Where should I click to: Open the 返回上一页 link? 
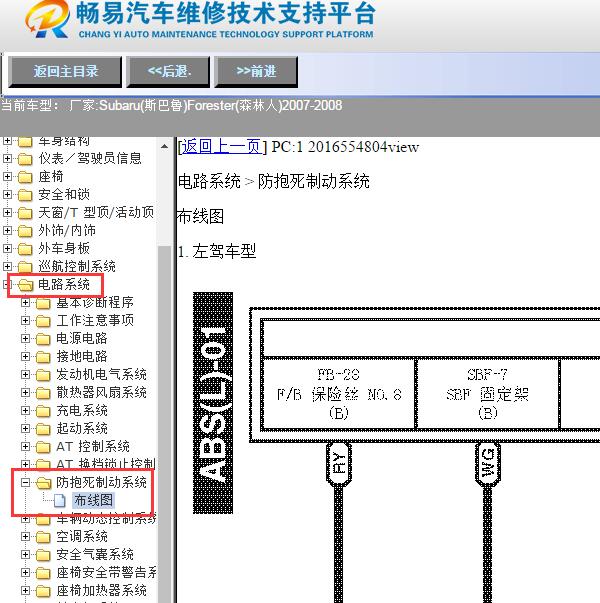[x=222, y=147]
